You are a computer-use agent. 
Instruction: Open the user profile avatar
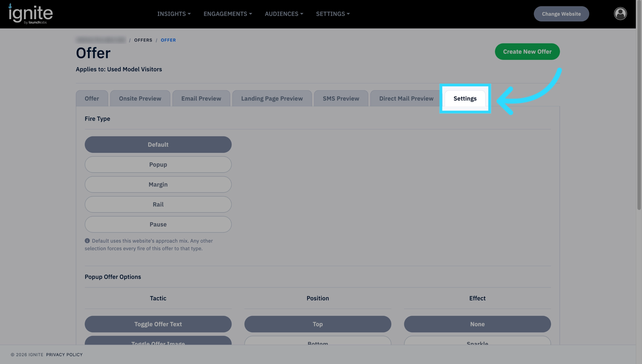620,13
